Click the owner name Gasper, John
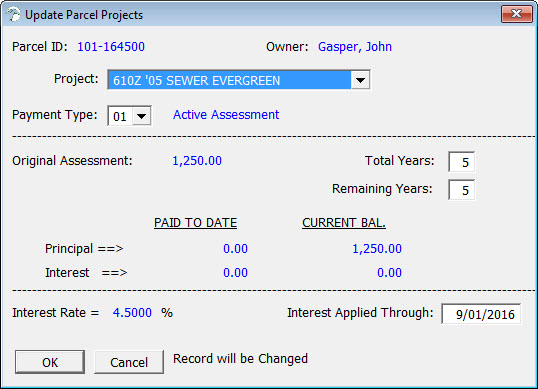538x389 pixels. [x=355, y=47]
